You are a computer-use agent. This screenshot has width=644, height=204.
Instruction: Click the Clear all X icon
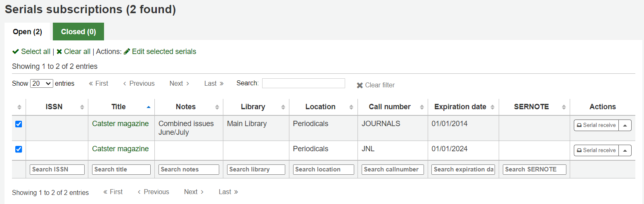[59, 52]
